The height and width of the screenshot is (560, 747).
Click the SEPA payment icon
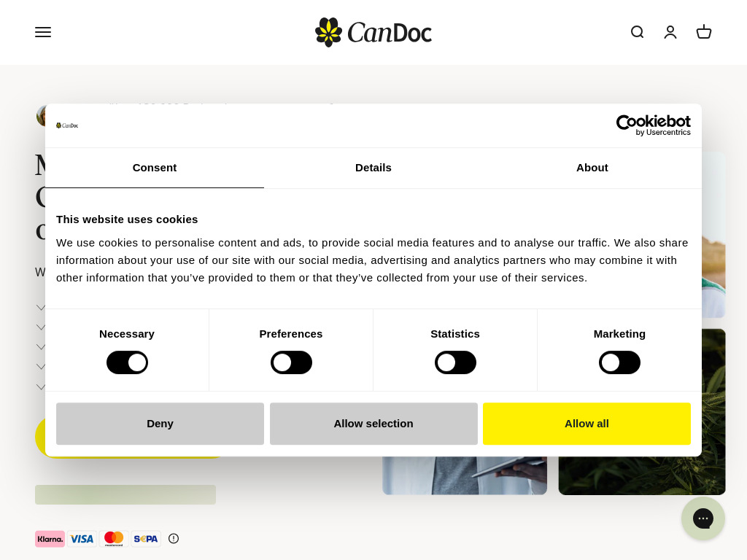point(146,538)
